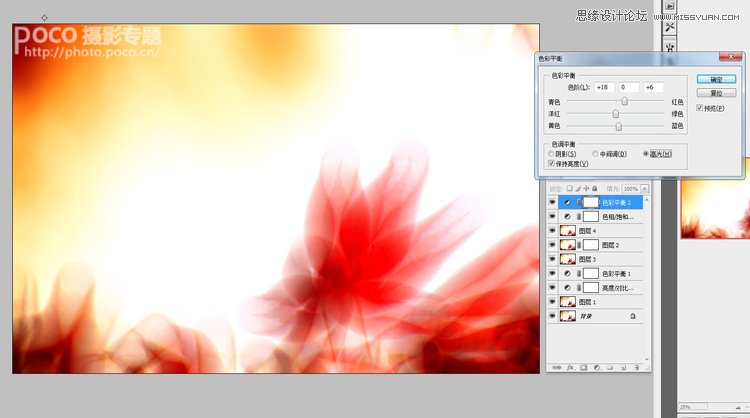Toggle visibility of 图层 4 layer
The height and width of the screenshot is (418, 750).
coord(552,230)
